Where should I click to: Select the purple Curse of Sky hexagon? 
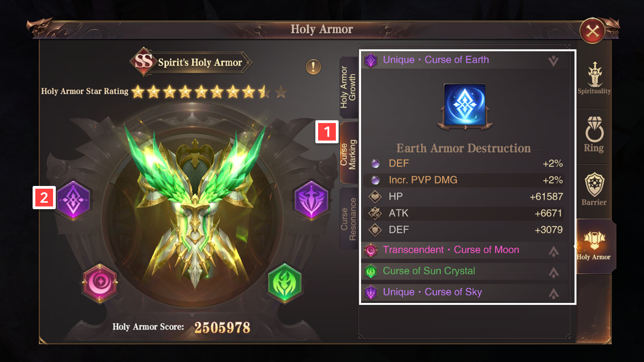tap(311, 200)
